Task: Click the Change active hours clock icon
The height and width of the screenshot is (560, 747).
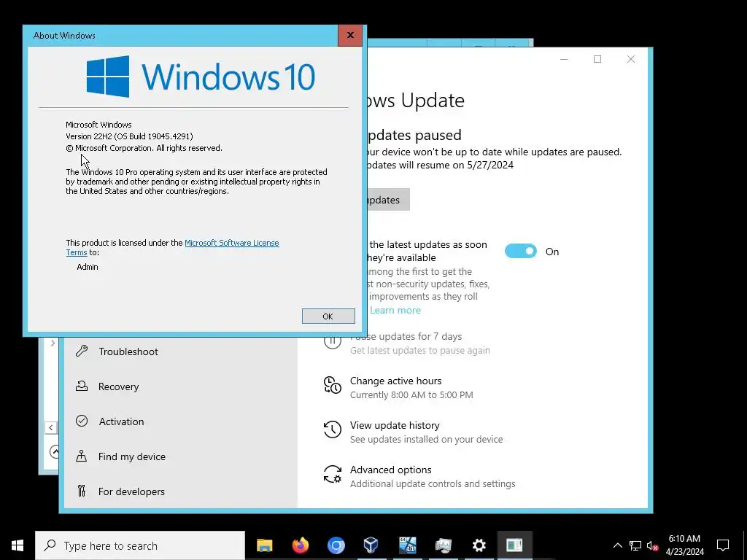Action: pos(333,385)
